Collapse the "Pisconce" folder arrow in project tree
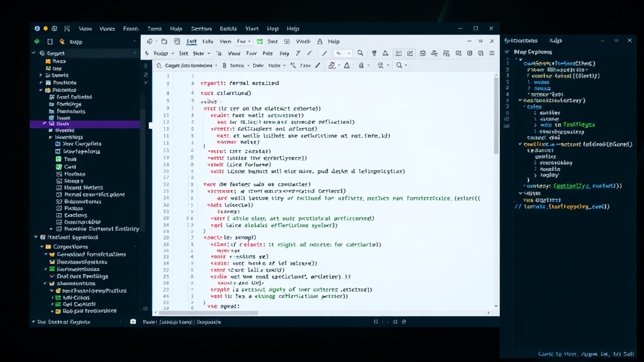The width and height of the screenshot is (644, 362). 41,90
